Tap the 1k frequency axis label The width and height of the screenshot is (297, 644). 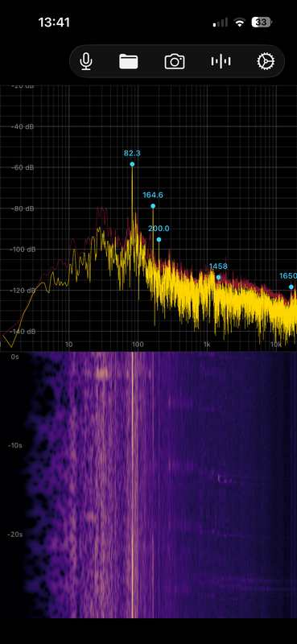click(x=207, y=345)
